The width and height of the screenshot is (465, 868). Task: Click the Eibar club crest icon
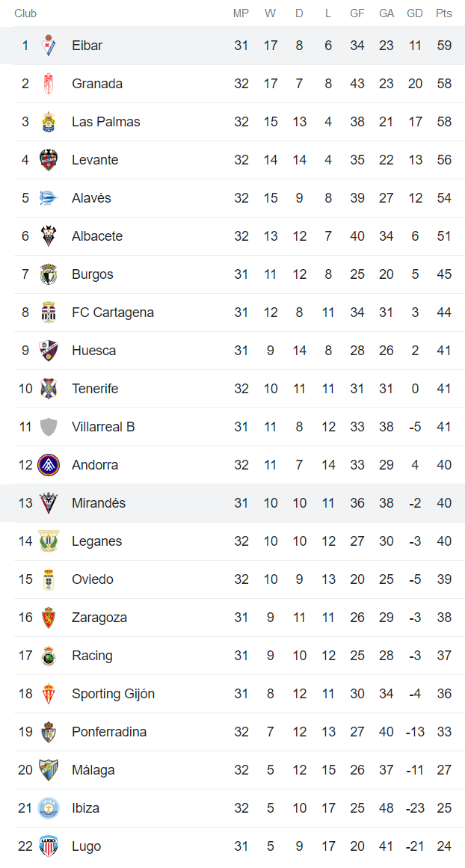(x=47, y=46)
